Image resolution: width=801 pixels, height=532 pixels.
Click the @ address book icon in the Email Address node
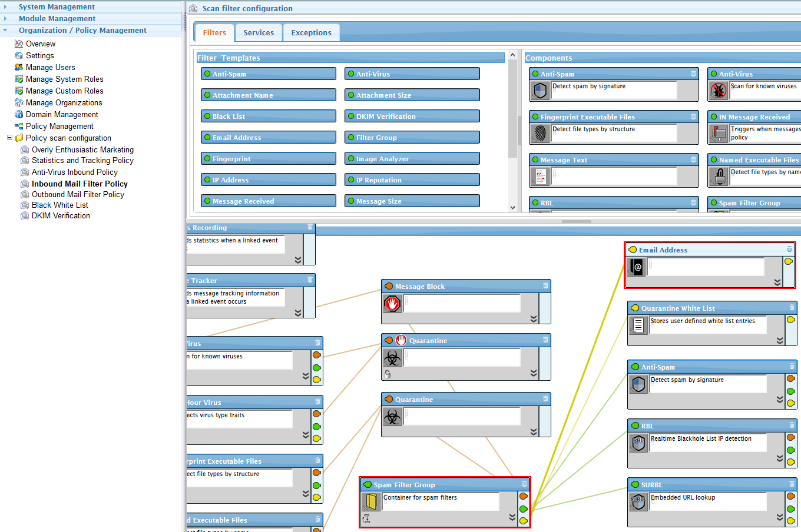click(637, 267)
